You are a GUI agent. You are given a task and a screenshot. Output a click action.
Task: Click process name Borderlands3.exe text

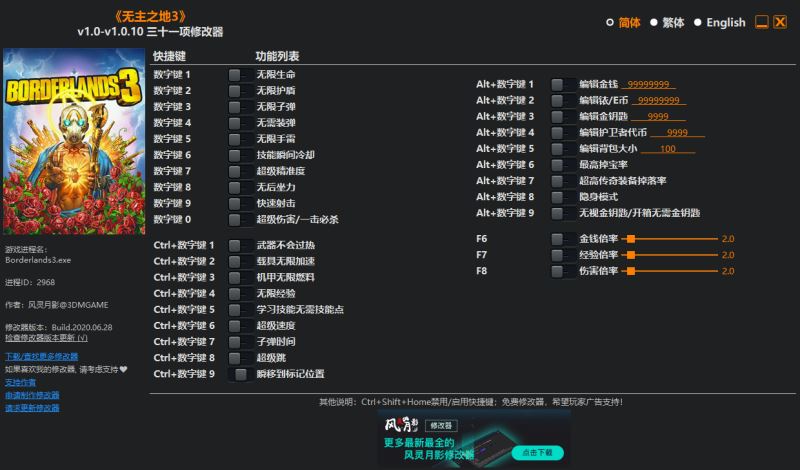38,260
